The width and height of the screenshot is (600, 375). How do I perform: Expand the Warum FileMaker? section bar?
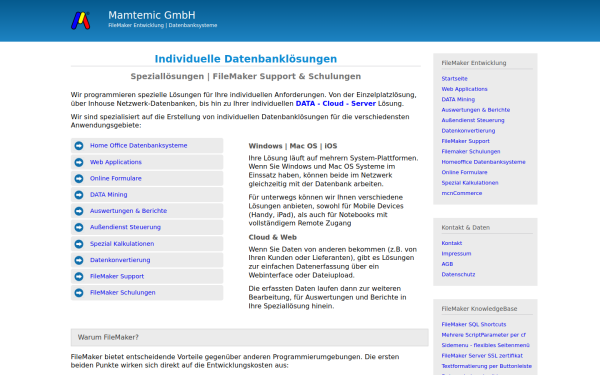[x=249, y=338]
